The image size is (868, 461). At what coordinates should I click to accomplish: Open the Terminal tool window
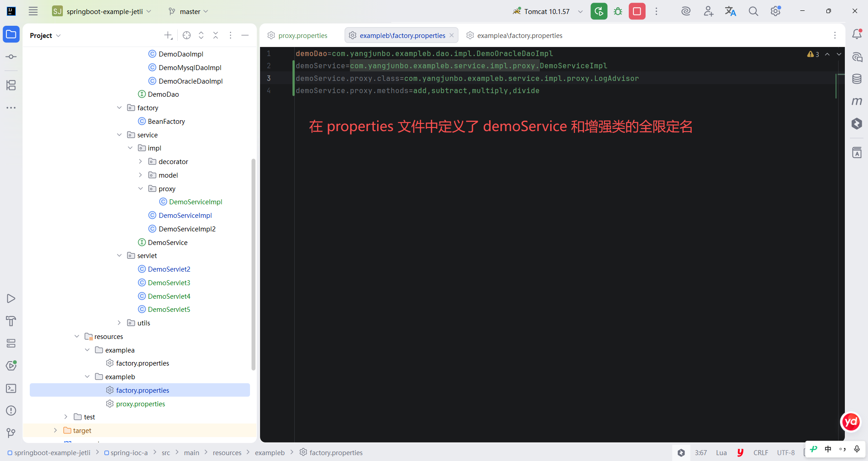coord(11,388)
